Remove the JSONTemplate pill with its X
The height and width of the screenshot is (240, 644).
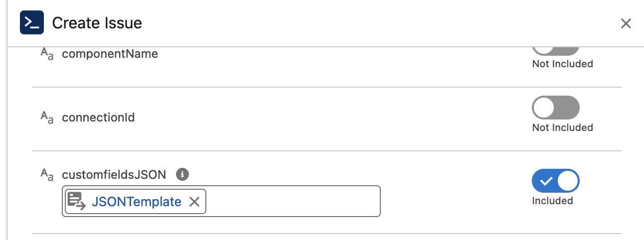194,202
